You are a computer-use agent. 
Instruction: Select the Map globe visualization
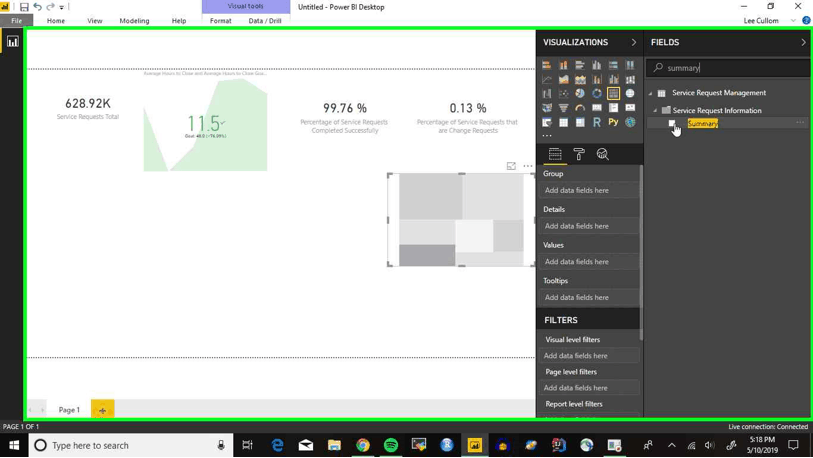coord(630,94)
